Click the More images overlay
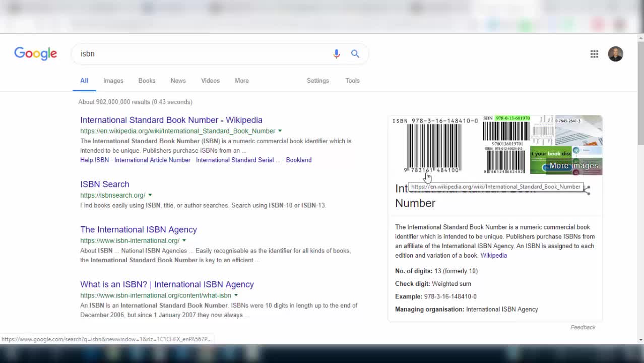The image size is (644, 363). [x=573, y=166]
